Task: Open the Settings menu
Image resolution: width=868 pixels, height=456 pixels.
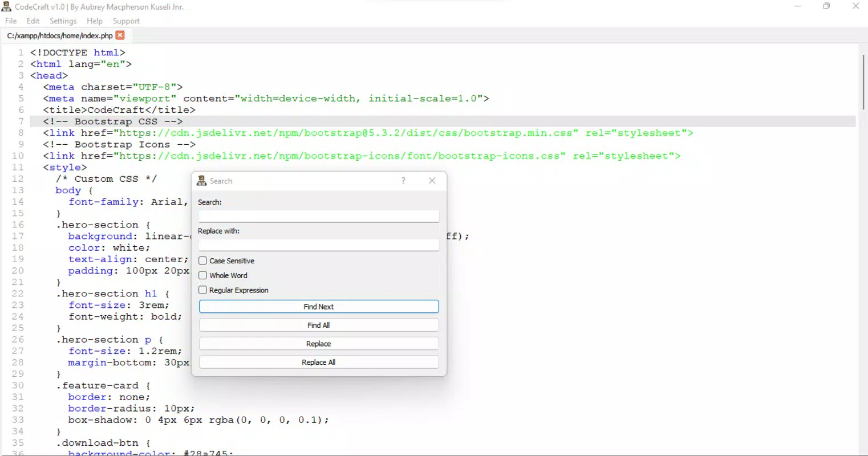Action: tap(63, 21)
